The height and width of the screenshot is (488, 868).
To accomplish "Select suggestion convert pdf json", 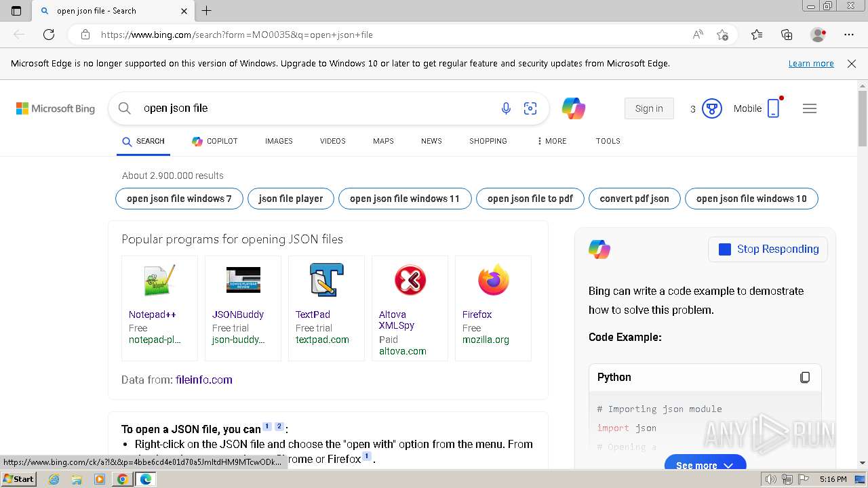I will tap(635, 199).
